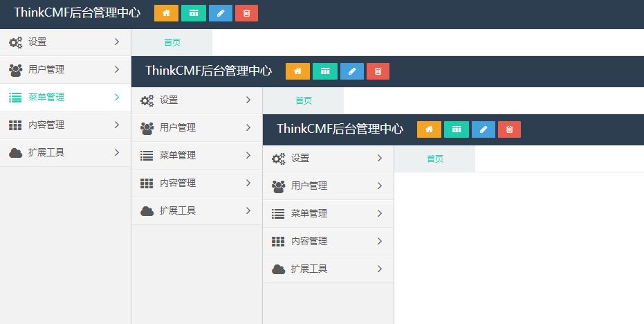644x324 pixels.
Task: Select the 首页 tab in the middle nested frame
Action: [x=303, y=101]
